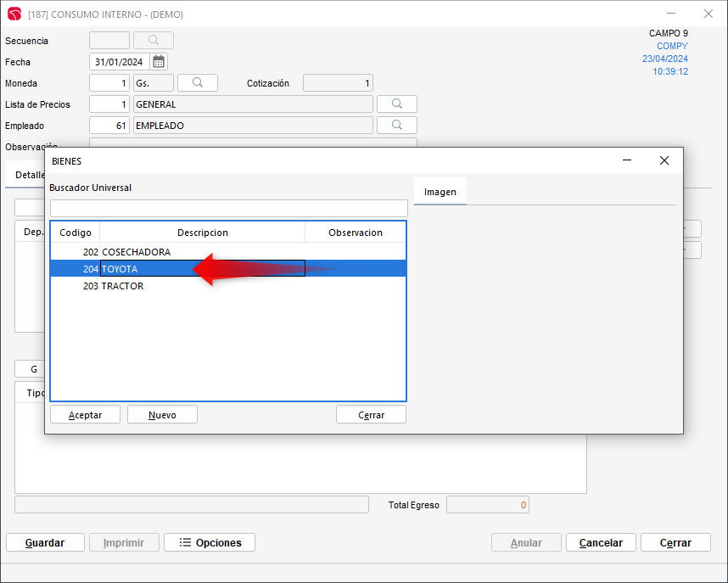
Task: Click the Guardar button
Action: tap(45, 542)
